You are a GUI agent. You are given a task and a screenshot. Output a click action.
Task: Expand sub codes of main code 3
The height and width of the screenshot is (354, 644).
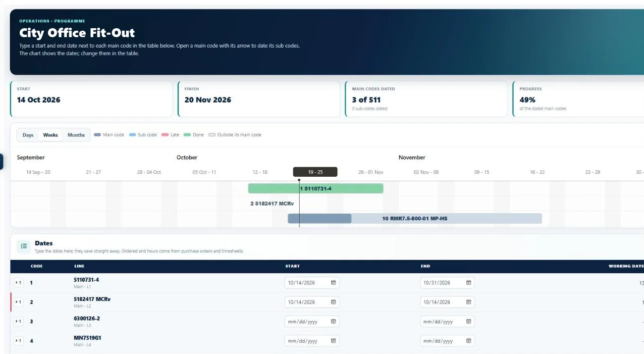coord(18,321)
